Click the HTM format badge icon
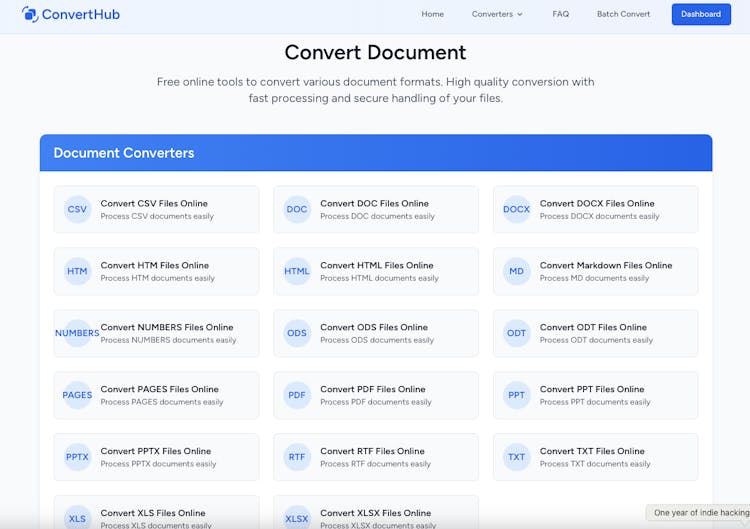This screenshot has height=529, width=750. pos(77,271)
